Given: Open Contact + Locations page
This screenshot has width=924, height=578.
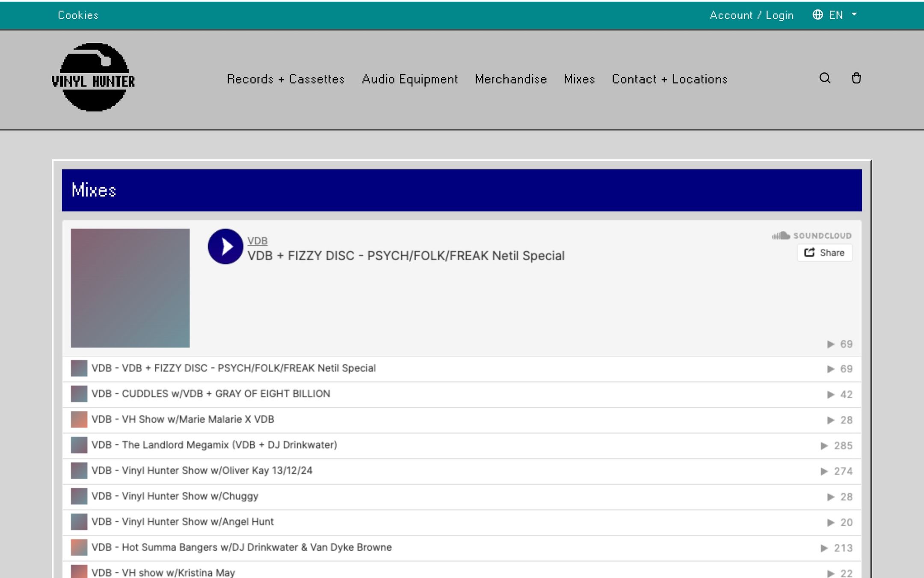Looking at the screenshot, I should pos(669,79).
